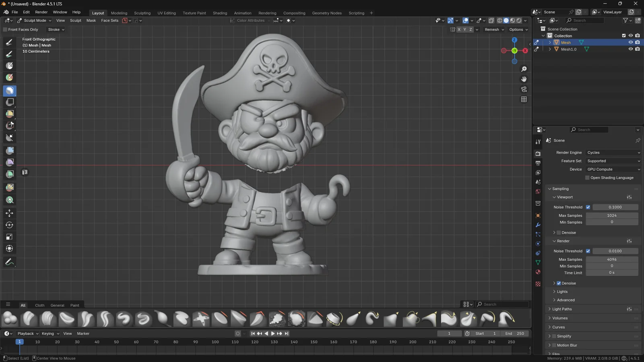Screen dimensions: 644x362
Task: Adjust the Viewport Max Samples 1024 field
Action: coord(612,216)
